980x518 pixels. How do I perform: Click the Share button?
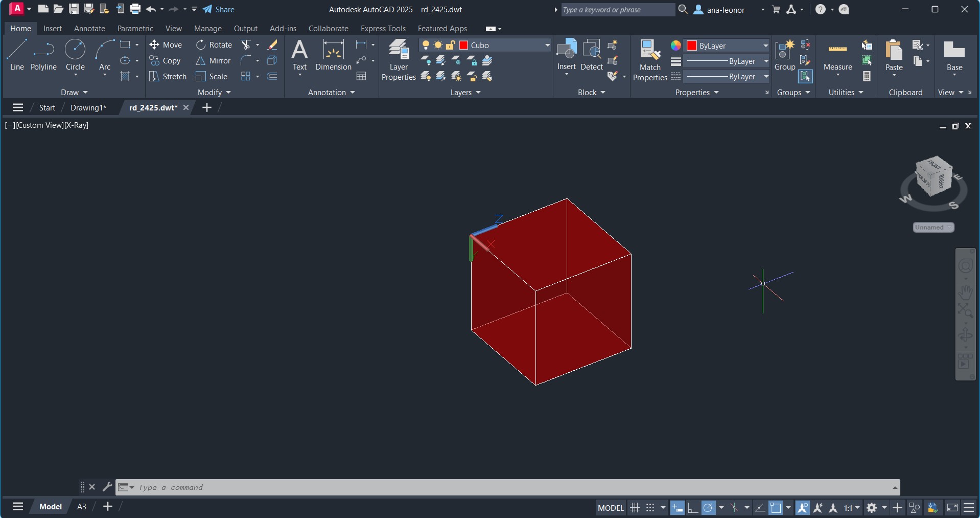(x=219, y=10)
